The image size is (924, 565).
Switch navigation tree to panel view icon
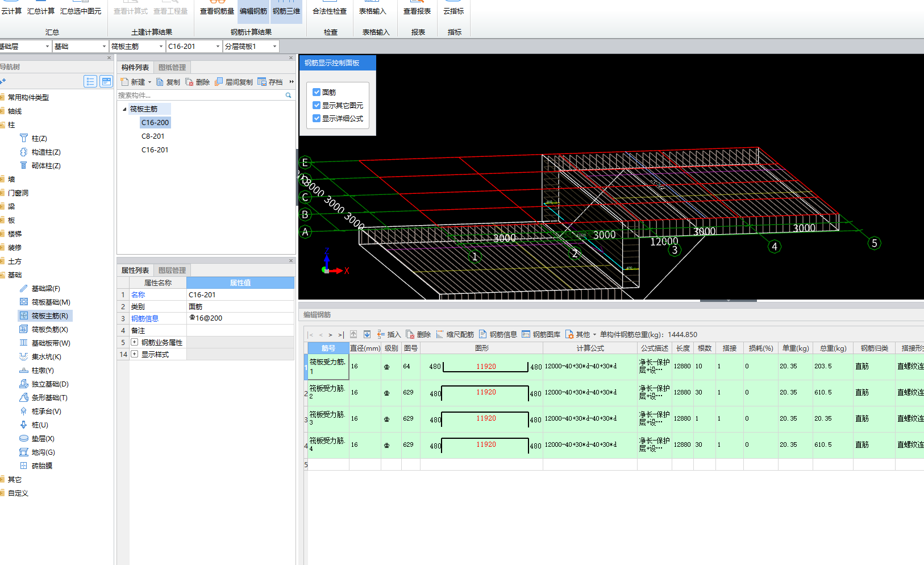(x=106, y=81)
